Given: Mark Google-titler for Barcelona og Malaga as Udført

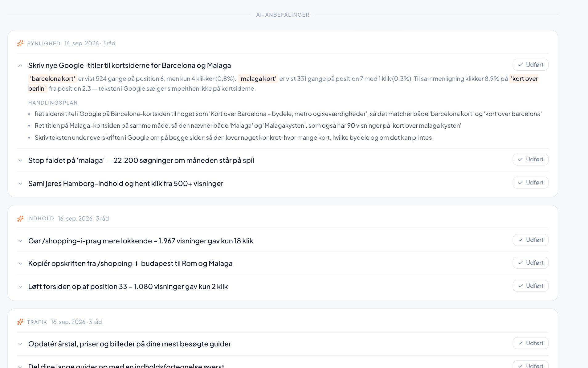Looking at the screenshot, I should pyautogui.click(x=530, y=65).
